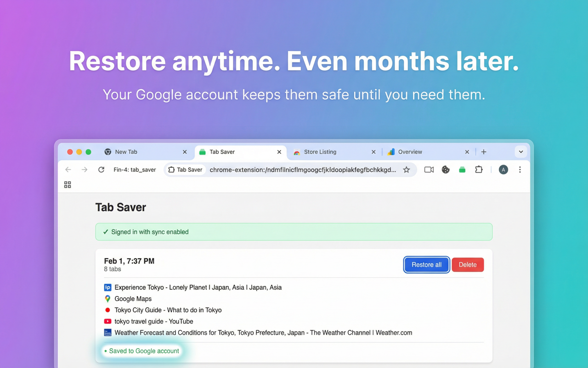Click the Google Maps favicon in the list
This screenshot has height=368, width=588.
[x=107, y=299]
